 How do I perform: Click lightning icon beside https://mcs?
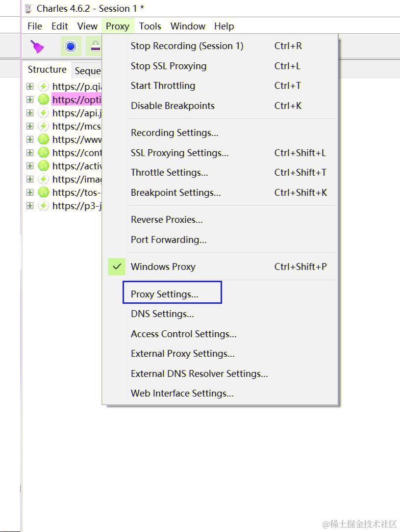[x=44, y=126]
